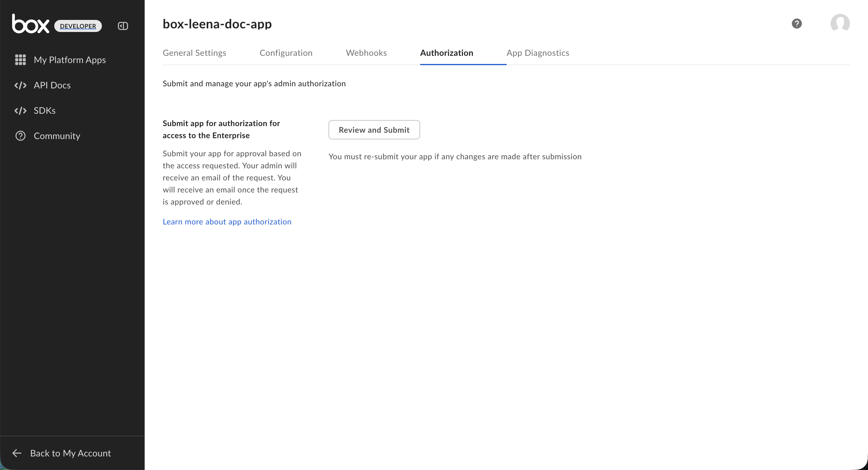Go to Back to My Account
The image size is (868, 470).
[x=71, y=453]
